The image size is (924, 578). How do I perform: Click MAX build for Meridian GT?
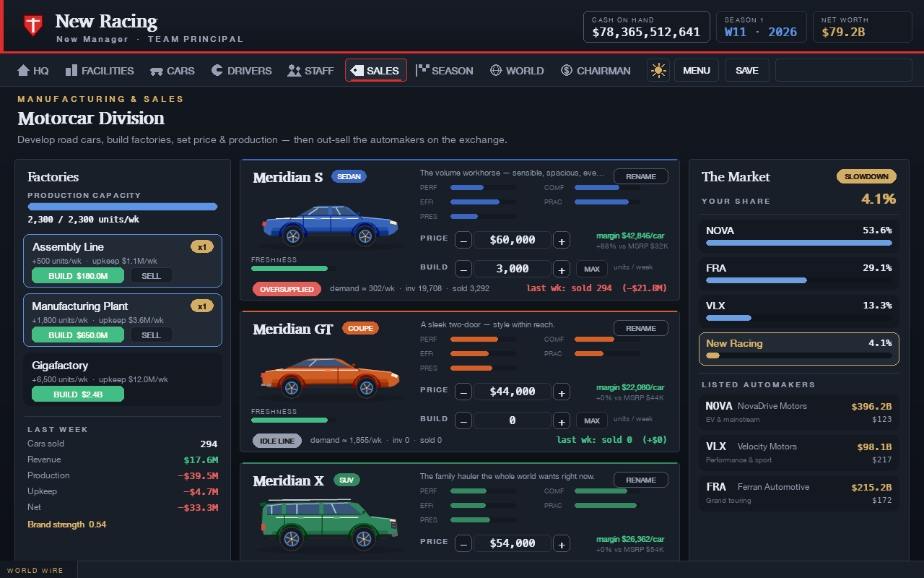click(592, 420)
